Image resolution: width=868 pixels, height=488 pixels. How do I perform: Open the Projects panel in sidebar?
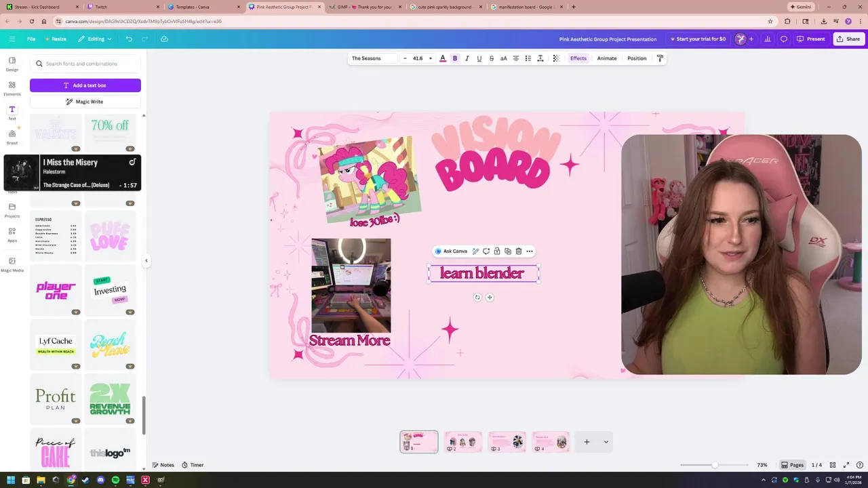pyautogui.click(x=12, y=210)
